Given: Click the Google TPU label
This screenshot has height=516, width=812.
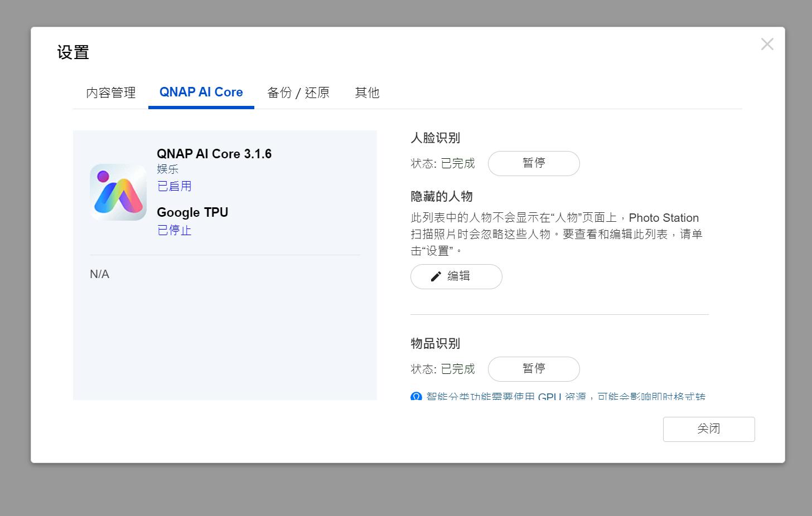Looking at the screenshot, I should pyautogui.click(x=192, y=212).
